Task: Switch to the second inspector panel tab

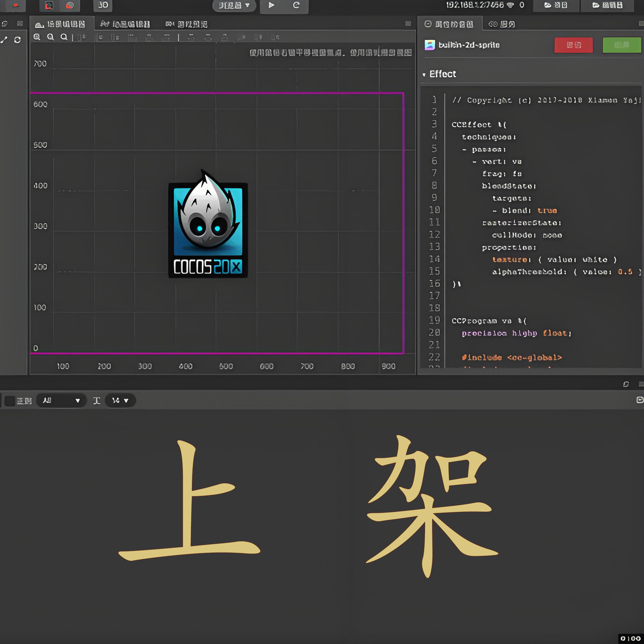Action: point(501,24)
